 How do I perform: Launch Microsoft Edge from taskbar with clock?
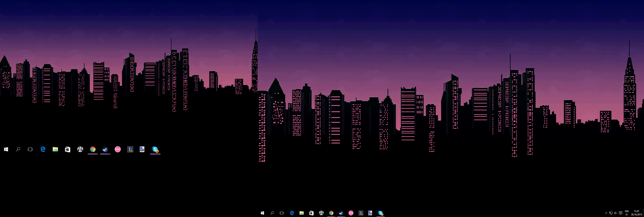[x=292, y=213]
